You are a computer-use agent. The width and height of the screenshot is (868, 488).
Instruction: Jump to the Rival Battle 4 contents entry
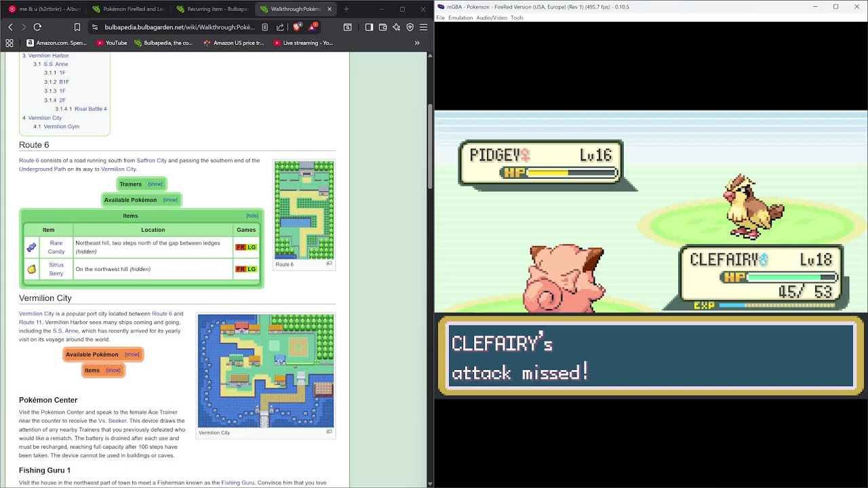[x=90, y=108]
